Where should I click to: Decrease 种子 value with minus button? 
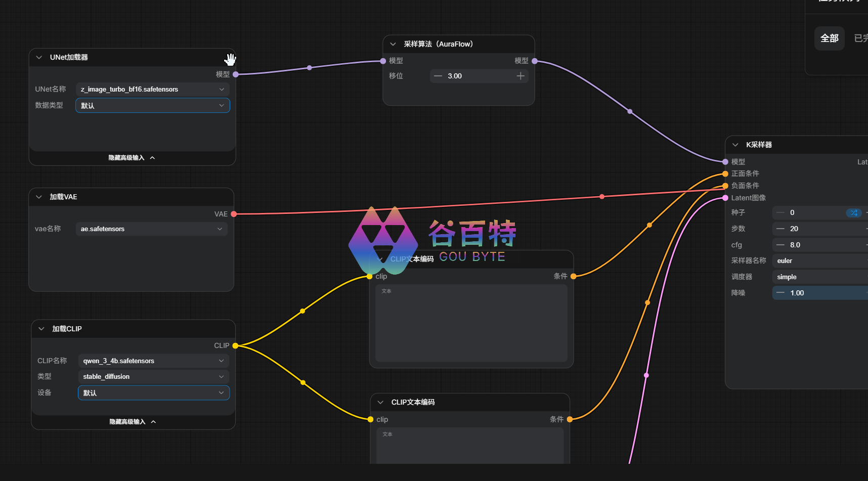tap(780, 213)
